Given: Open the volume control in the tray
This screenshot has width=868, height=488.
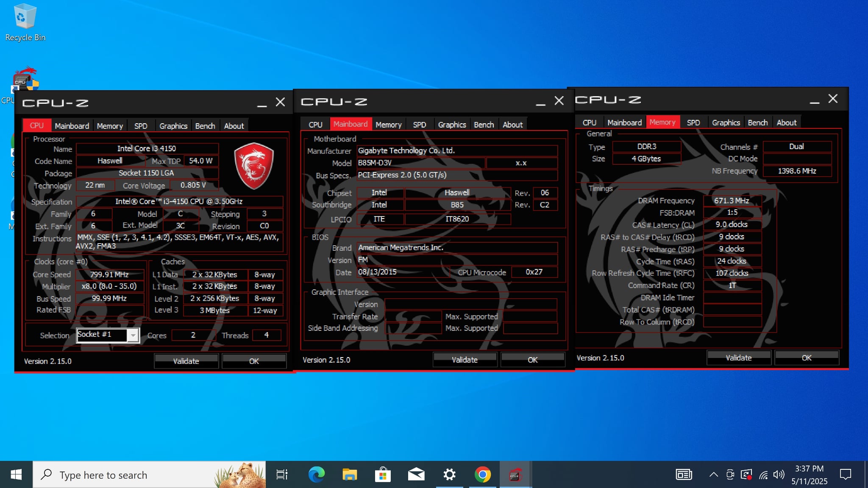Looking at the screenshot, I should tap(779, 475).
